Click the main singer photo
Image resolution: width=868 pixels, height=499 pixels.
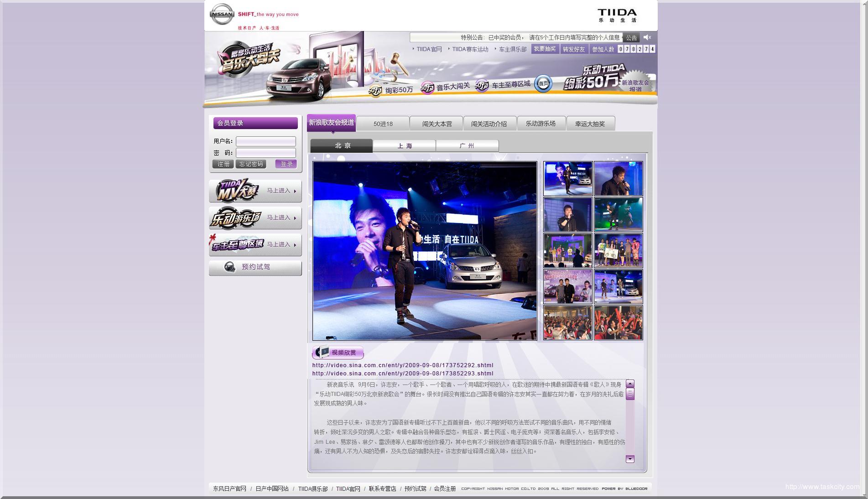(425, 251)
